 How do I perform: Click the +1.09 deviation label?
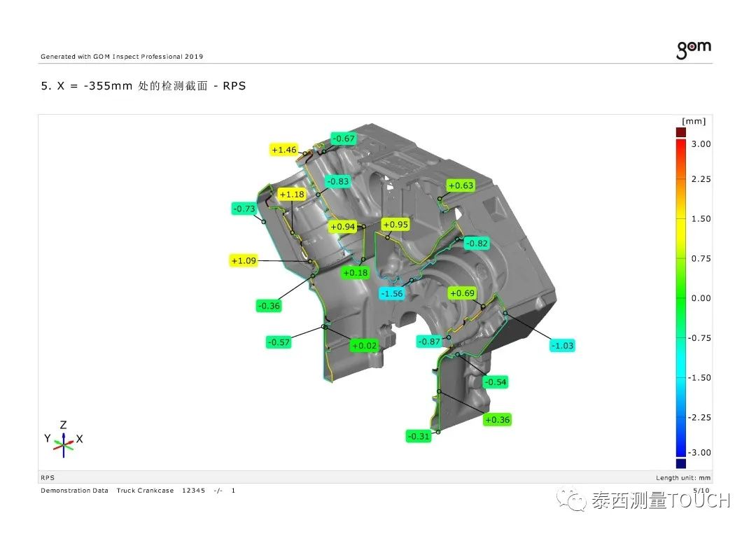[244, 261]
